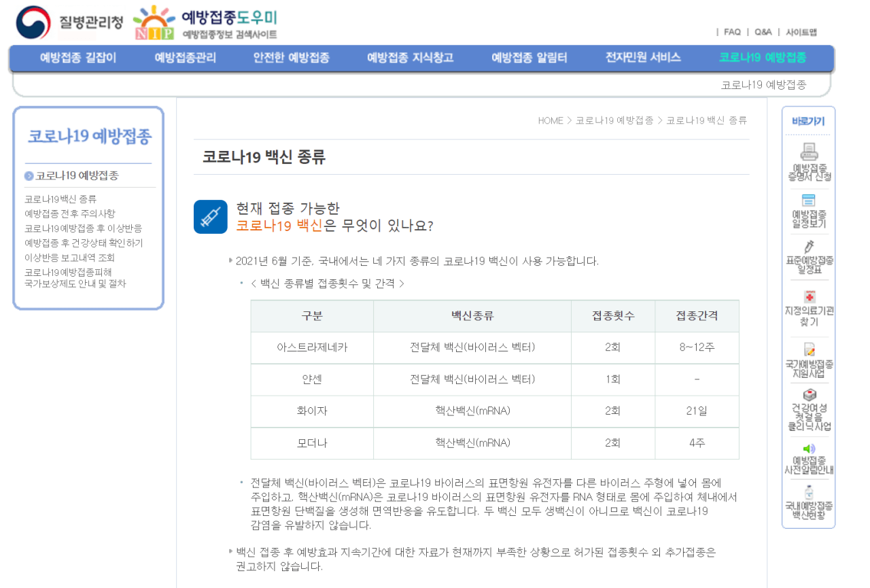Click the large 코로나19 예방접종 sidebar title

tap(89, 137)
